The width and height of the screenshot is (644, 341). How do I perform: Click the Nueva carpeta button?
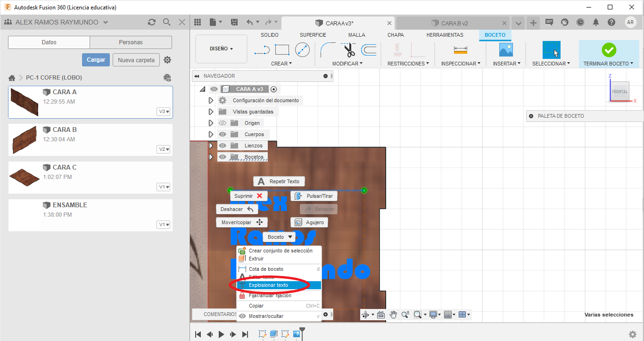[x=136, y=60]
